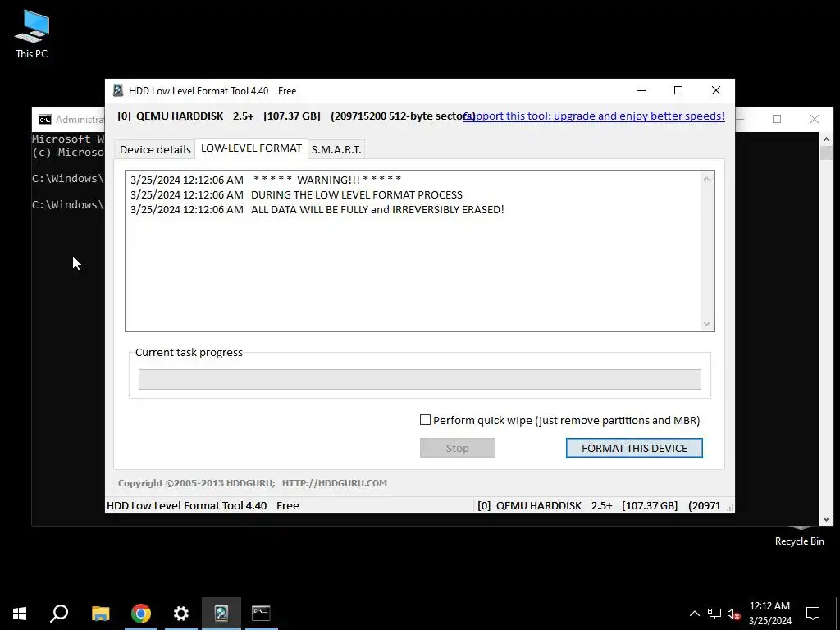The image size is (840, 630).
Task: Launch Google Chrome from taskbar
Action: [141, 614]
